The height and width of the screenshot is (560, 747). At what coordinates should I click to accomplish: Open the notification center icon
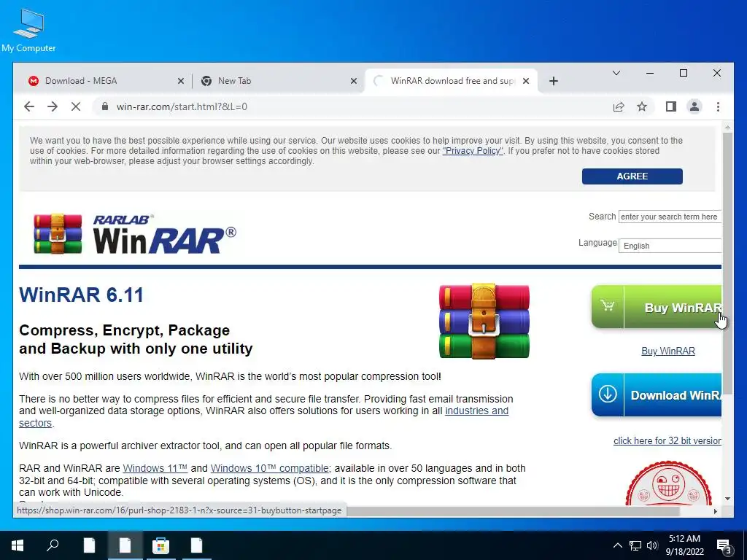coord(724,545)
